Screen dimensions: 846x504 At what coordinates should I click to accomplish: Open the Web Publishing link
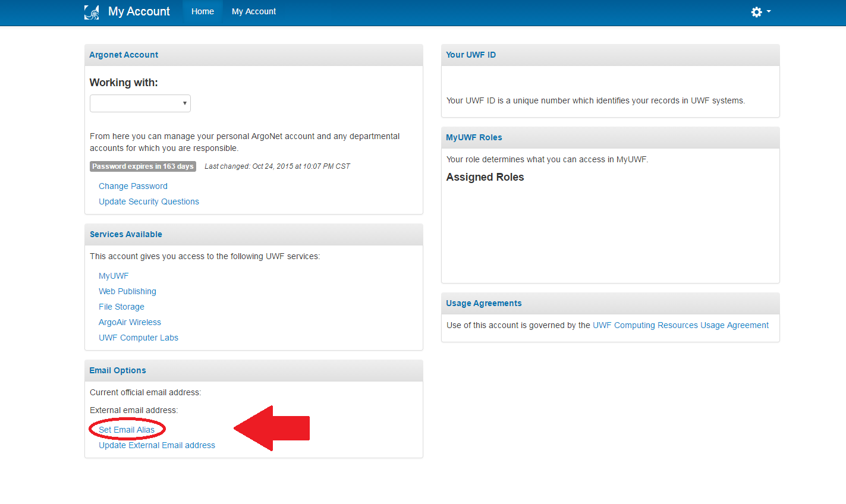127,291
